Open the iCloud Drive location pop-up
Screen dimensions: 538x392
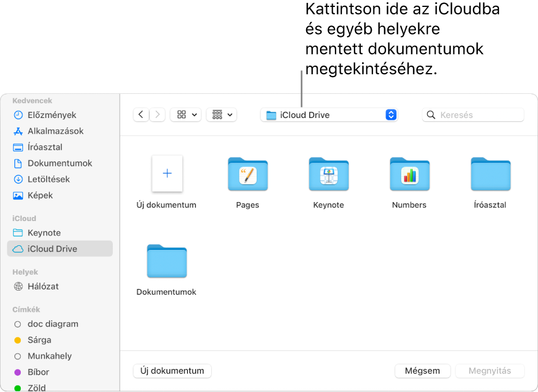click(329, 115)
